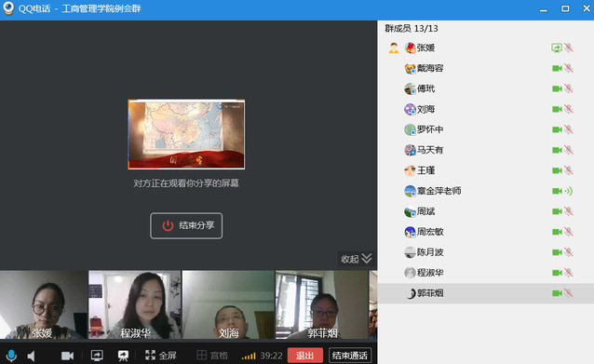Screen dimensions: 594x364
Task: Click the muted microphone icon for 刘海
Action: point(568,109)
